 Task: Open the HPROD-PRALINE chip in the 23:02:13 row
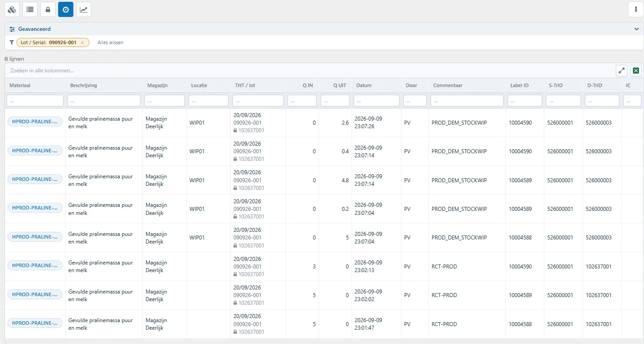coord(35,266)
